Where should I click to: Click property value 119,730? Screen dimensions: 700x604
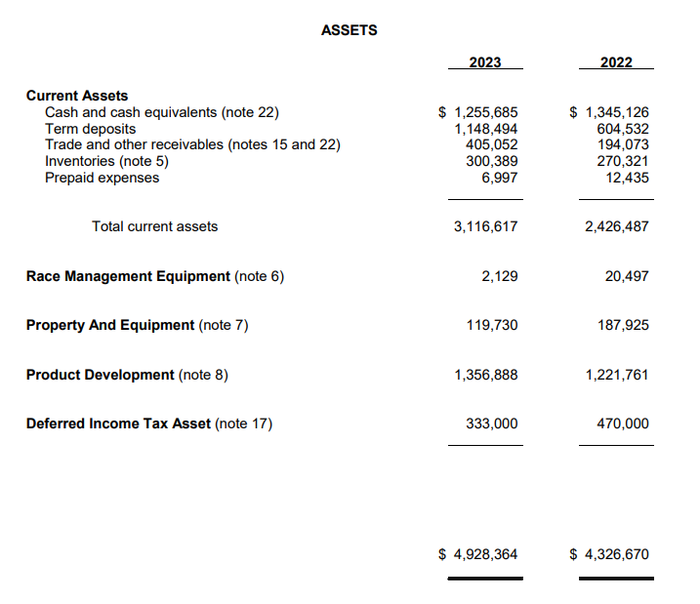(492, 325)
